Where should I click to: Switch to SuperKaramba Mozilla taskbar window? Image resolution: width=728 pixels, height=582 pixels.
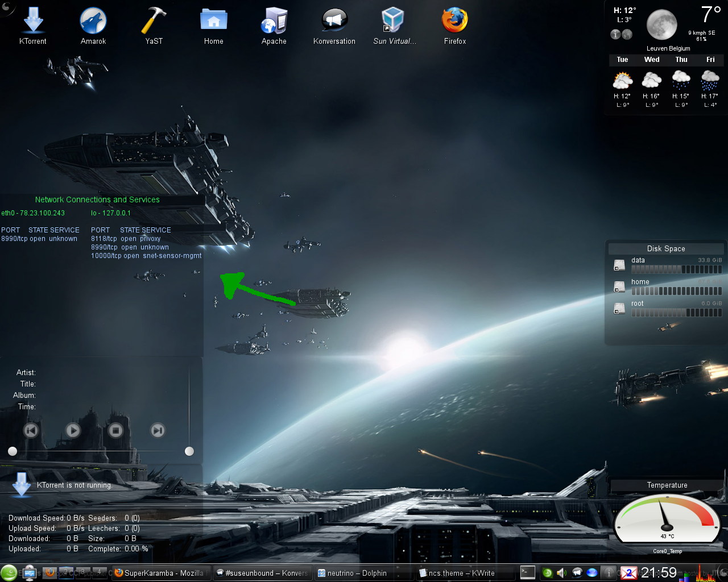(x=162, y=573)
